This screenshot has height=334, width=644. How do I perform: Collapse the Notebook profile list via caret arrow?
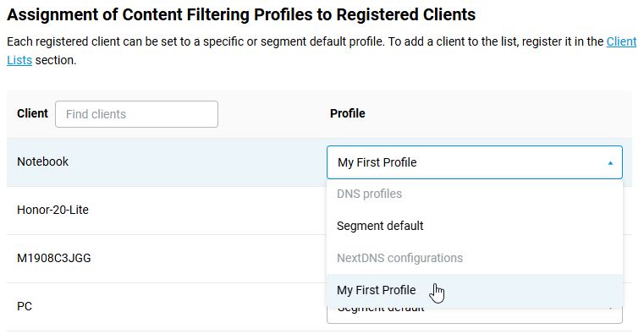coord(610,163)
